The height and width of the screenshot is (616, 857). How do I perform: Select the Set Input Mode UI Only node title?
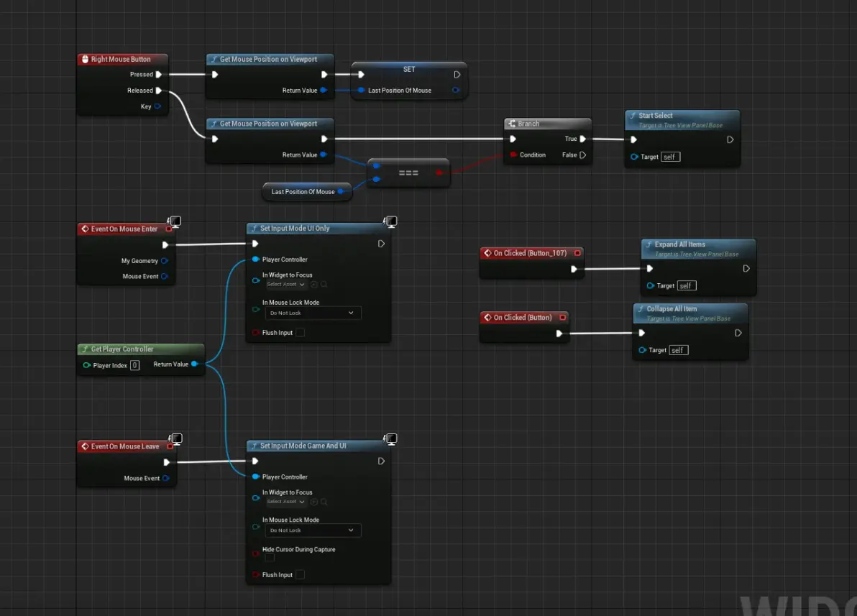tap(295, 228)
